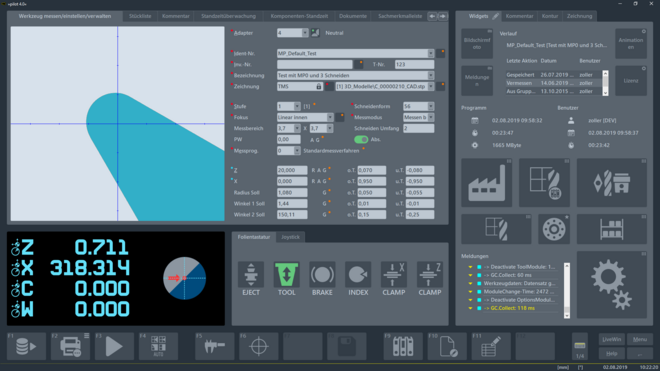
Task: Toggle the Abs. switch
Action: [361, 139]
